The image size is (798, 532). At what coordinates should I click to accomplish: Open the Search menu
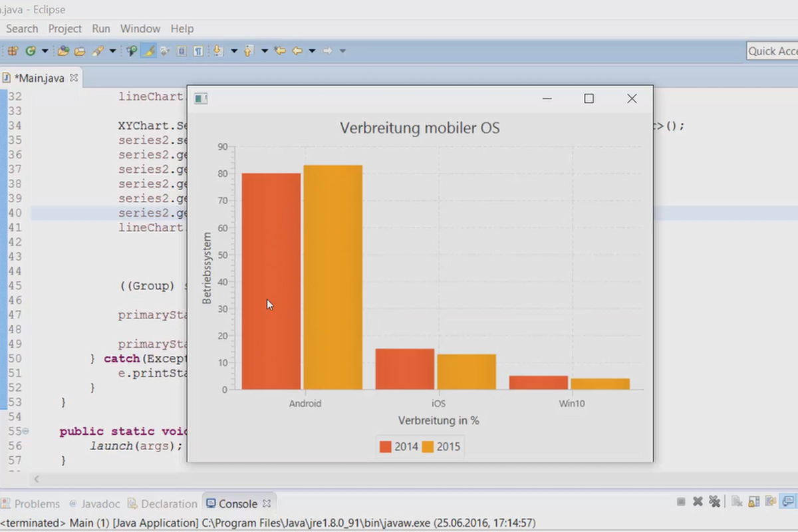pos(22,29)
